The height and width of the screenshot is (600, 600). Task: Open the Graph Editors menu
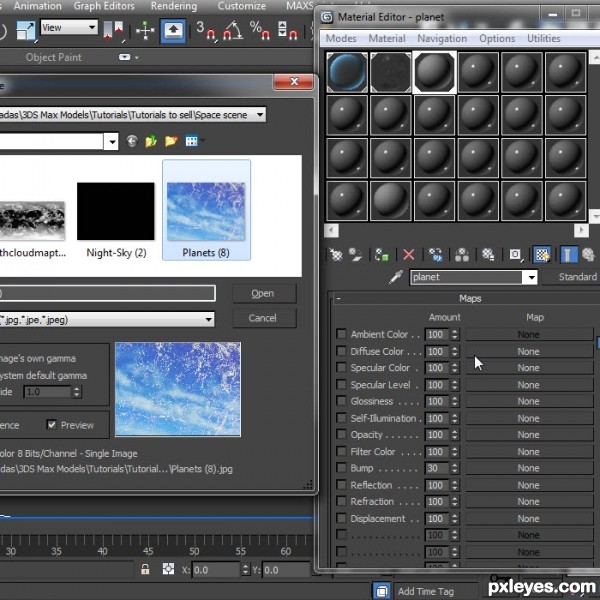click(x=104, y=6)
